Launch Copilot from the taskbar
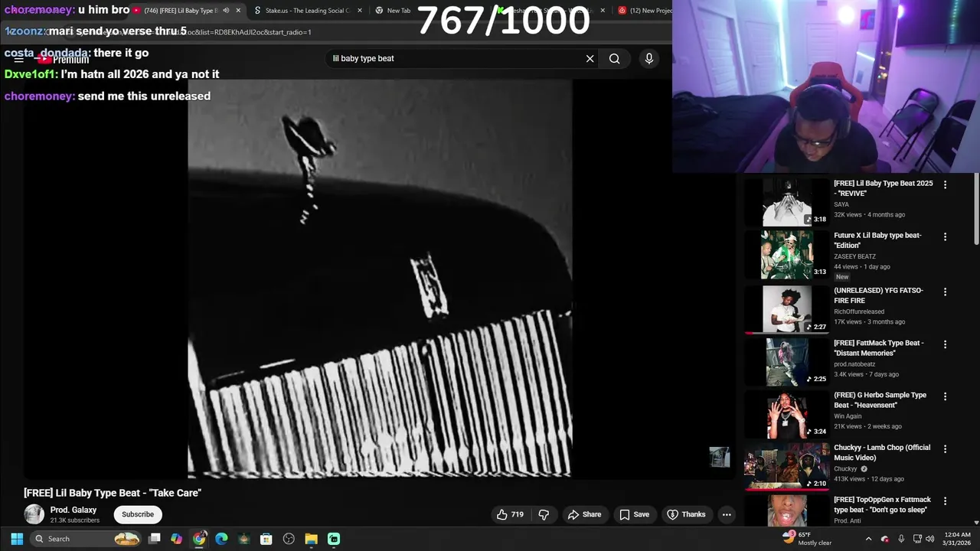 coord(177,539)
